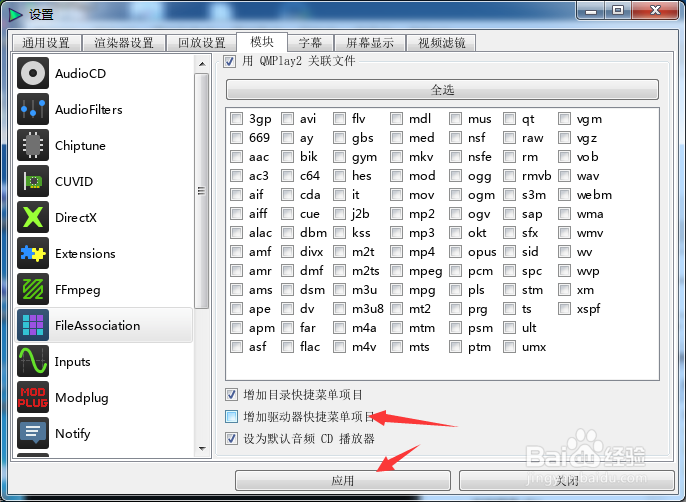Image resolution: width=686 pixels, height=502 pixels.
Task: Switch to the 回放设置 tab
Action: click(202, 43)
